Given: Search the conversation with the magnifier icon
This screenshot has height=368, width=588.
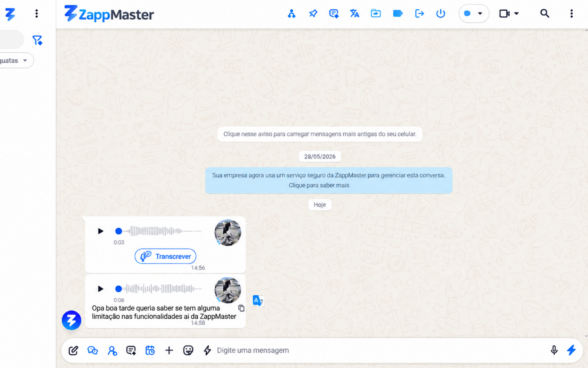Looking at the screenshot, I should pyautogui.click(x=544, y=14).
